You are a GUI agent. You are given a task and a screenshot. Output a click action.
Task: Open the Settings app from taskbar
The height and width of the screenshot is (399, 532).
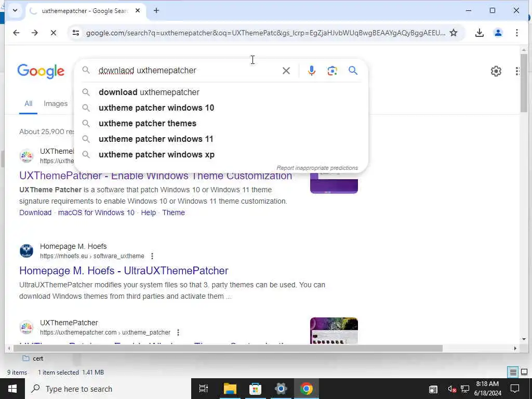click(281, 389)
